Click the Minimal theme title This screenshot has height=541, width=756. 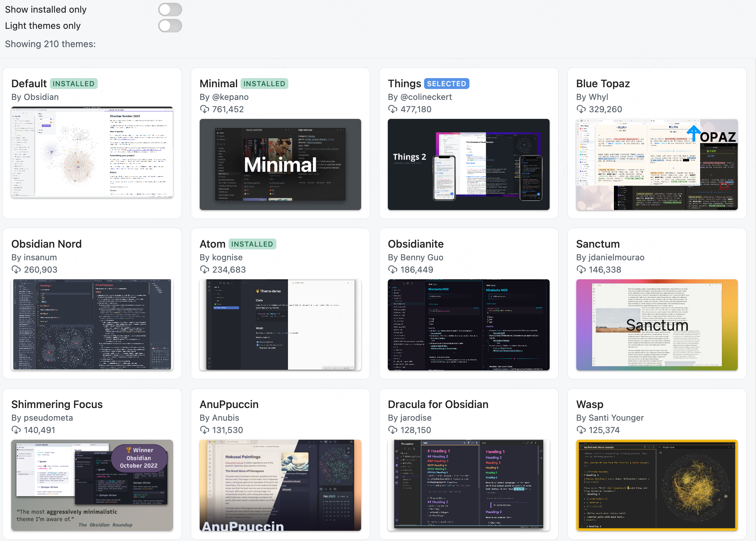218,84
